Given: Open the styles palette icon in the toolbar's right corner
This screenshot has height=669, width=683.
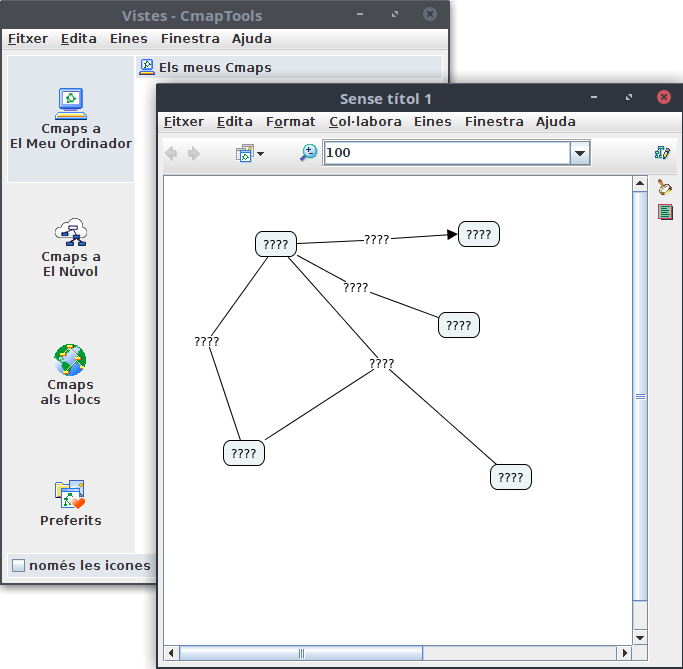Looking at the screenshot, I should coord(662,153).
